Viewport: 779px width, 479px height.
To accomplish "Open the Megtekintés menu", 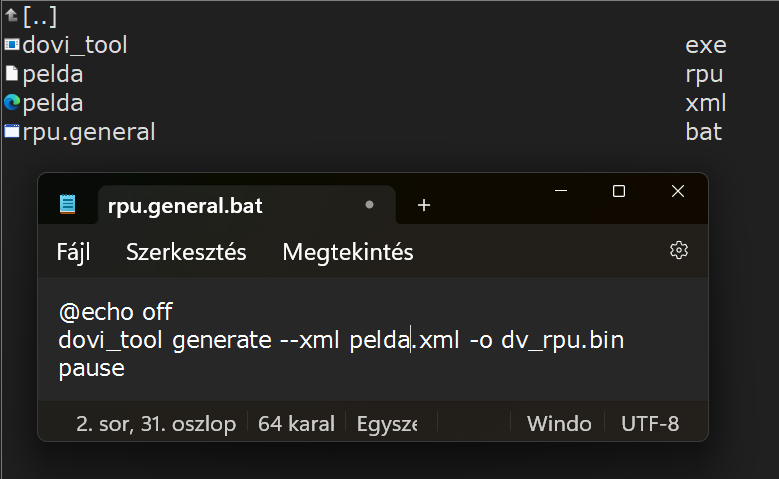I will click(x=348, y=252).
